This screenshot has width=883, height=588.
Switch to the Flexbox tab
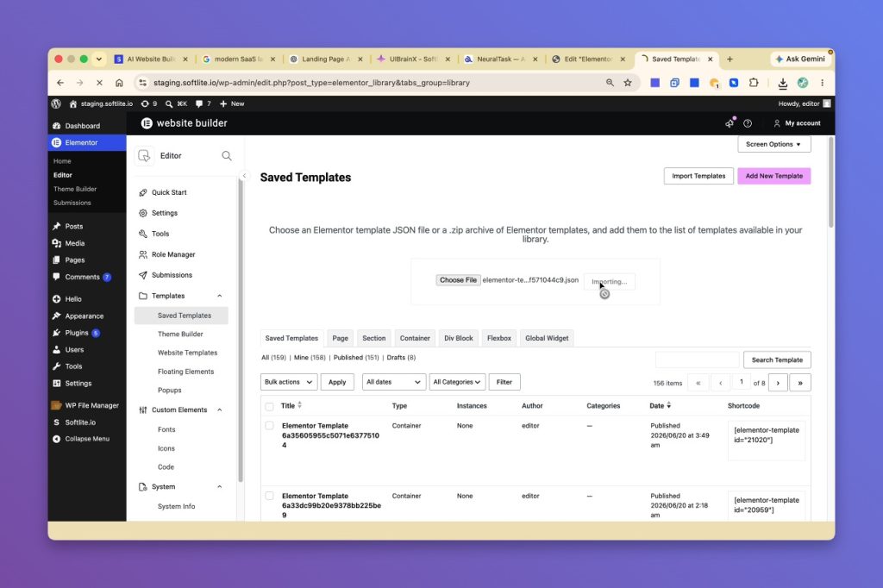click(499, 339)
